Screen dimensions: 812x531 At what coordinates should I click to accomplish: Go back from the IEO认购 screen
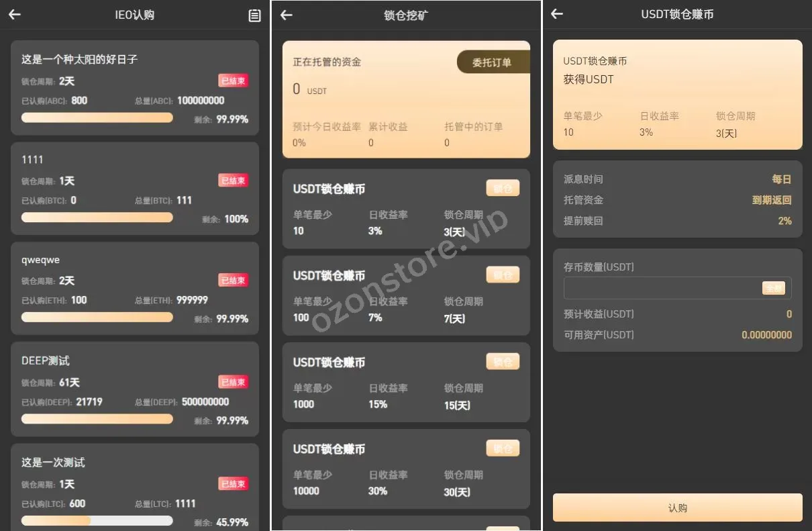pyautogui.click(x=15, y=15)
